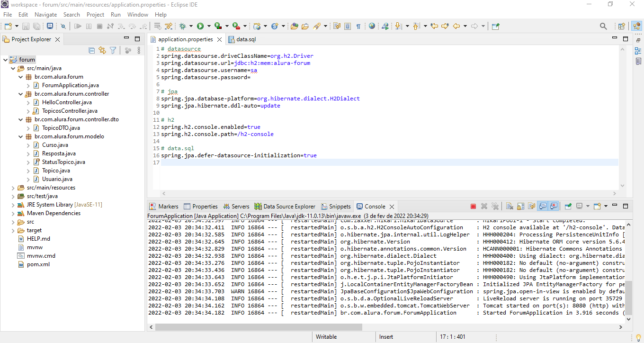This screenshot has width=644, height=343.
Task: Toggle Word Wrap in Console toolbar
Action: coord(531,206)
